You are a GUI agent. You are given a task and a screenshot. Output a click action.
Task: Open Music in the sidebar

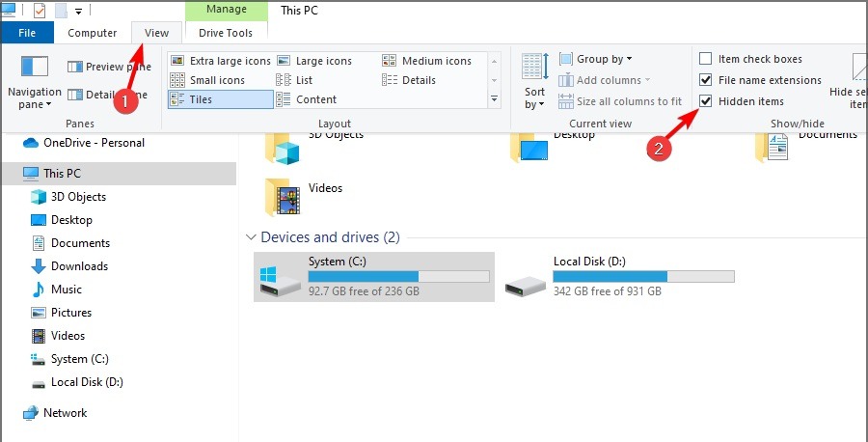tap(56, 290)
